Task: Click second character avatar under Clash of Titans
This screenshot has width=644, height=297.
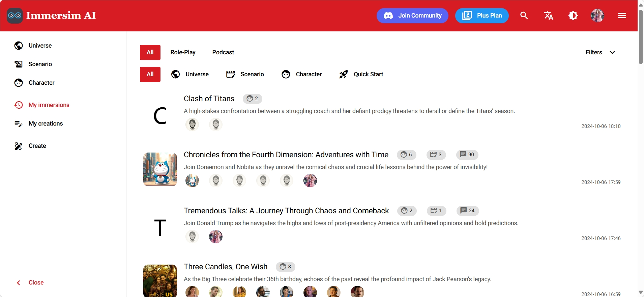Action: [216, 125]
